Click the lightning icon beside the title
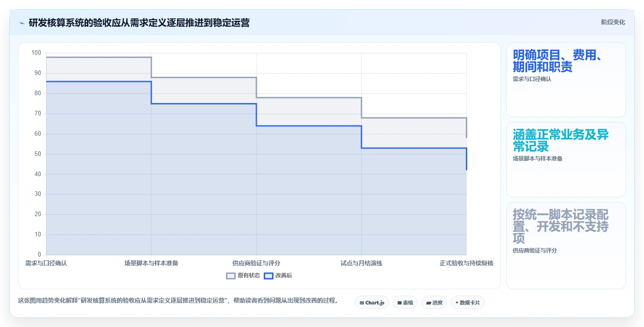The image size is (644, 327). [x=22, y=23]
